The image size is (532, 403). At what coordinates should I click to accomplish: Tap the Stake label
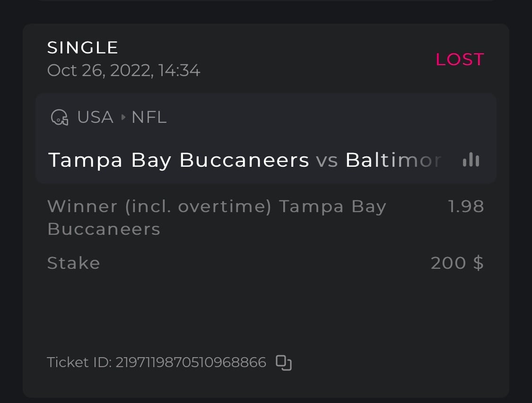click(74, 263)
